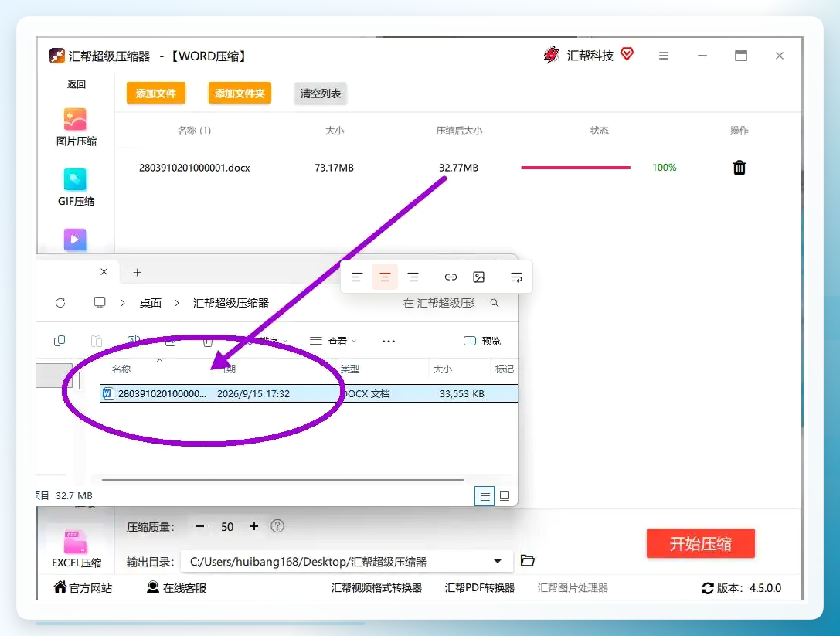The image size is (840, 636).
Task: Click the compression quality value 50
Action: click(227, 527)
